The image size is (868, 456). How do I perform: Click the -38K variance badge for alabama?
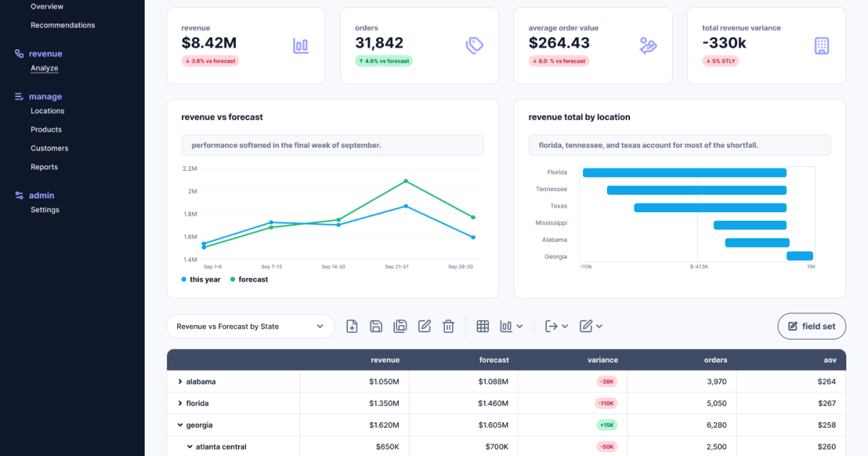[606, 381]
